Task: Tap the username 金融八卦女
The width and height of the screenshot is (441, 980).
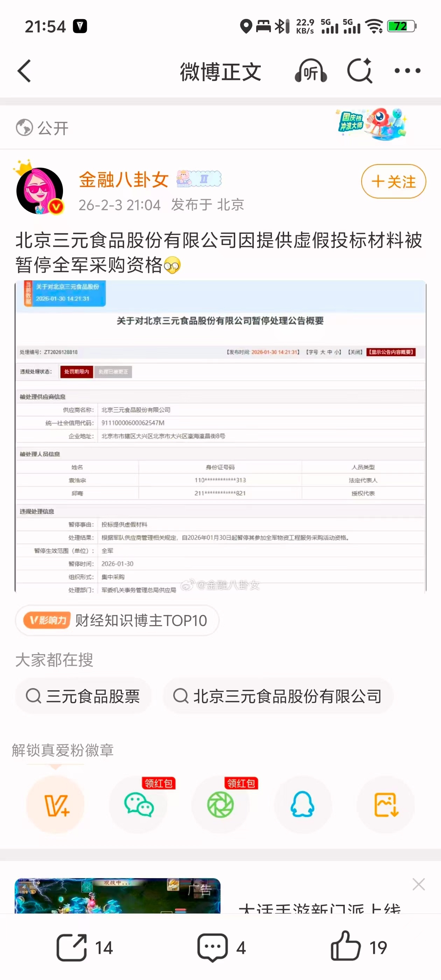Action: (x=124, y=180)
